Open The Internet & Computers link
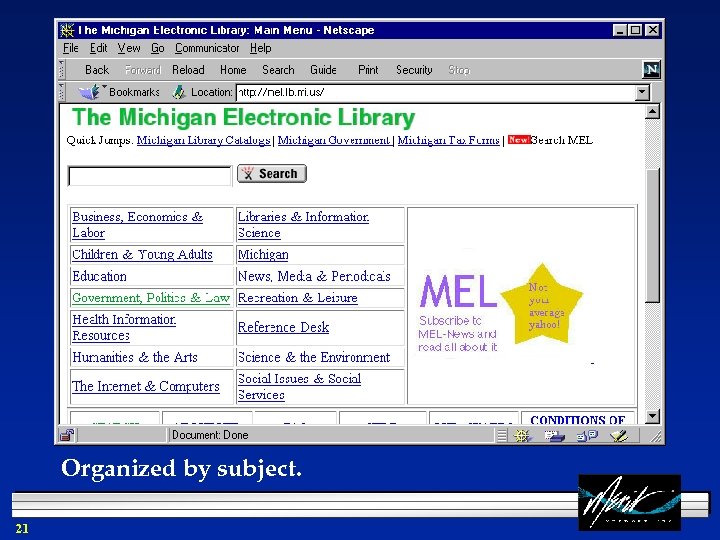Screen dimensions: 720x540 tap(146, 386)
